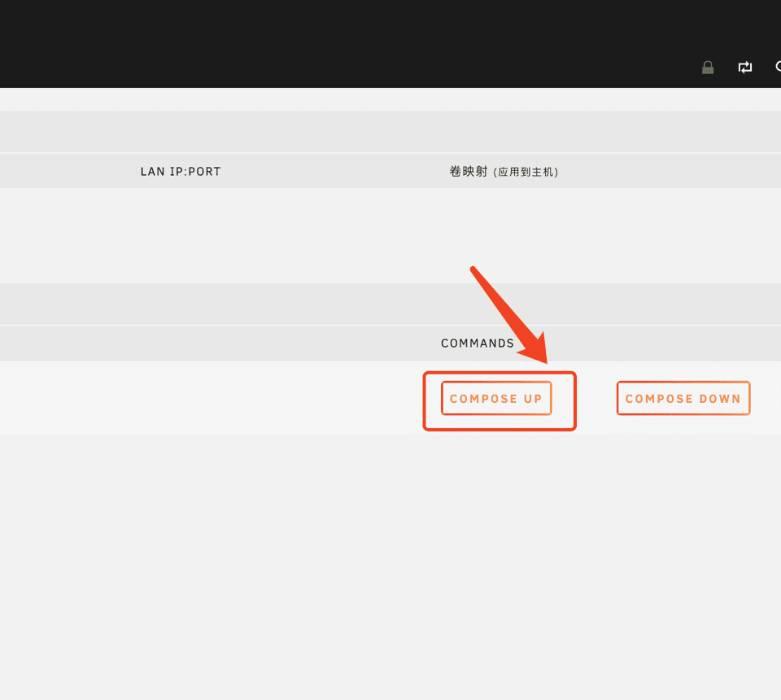Click the looping arrows sync icon

coord(745,68)
